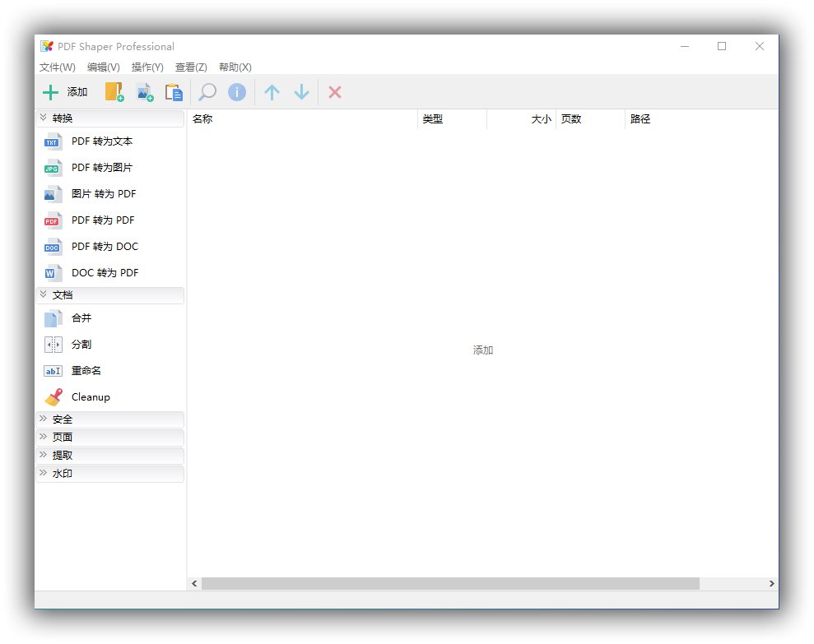Open preview with magnifier icon

point(207,92)
